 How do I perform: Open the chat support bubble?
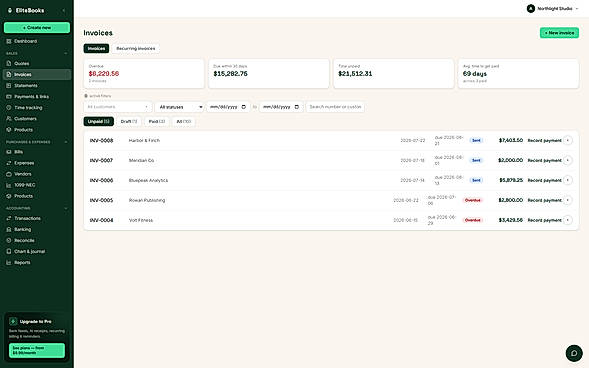(574, 353)
